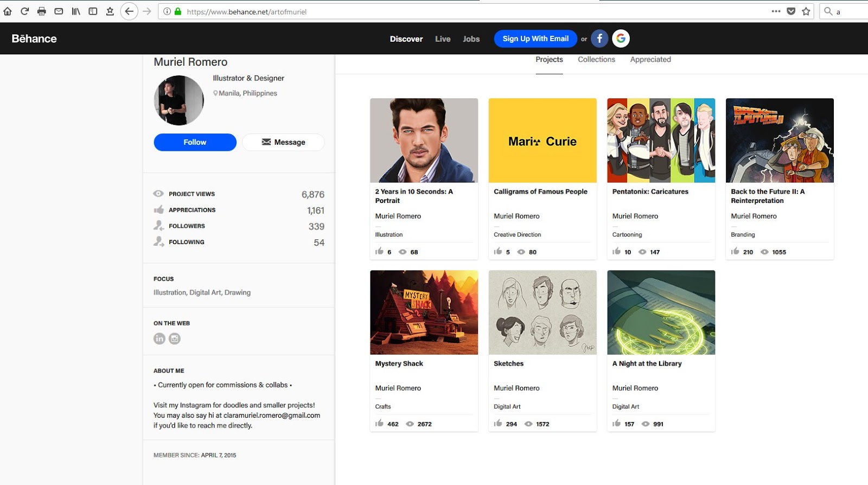
Task: Open the Jobs menu item
Action: [471, 39]
